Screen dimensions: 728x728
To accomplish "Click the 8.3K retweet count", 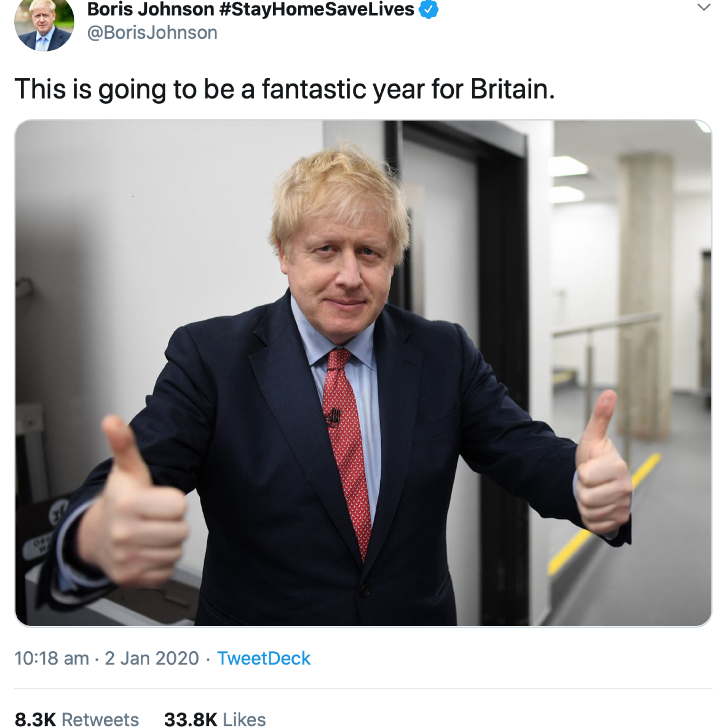I will tap(35, 719).
